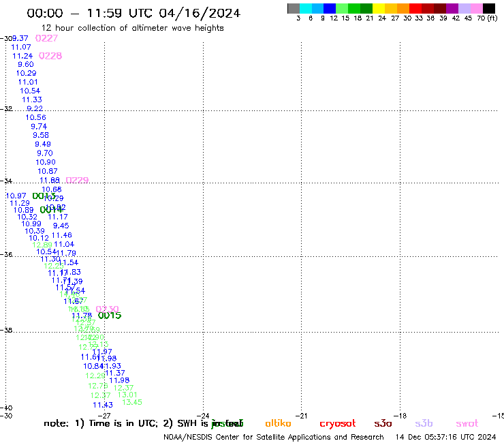Viewport: 504px width, 443px height.
Task: Click the wave height 9.58
Action: pos(41,135)
